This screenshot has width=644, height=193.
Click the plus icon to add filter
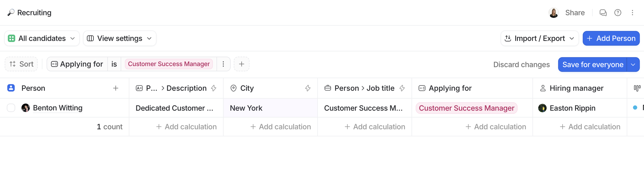coord(241,64)
